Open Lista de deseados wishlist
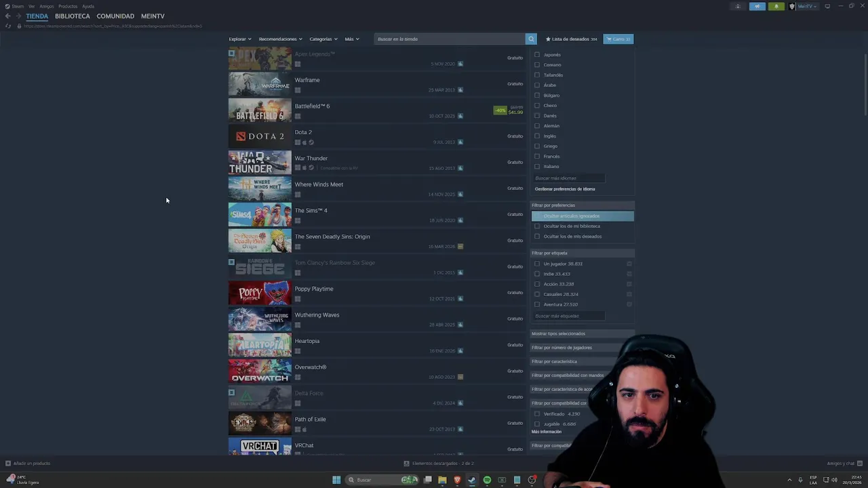Screen dimensions: 868x488 click(572, 39)
